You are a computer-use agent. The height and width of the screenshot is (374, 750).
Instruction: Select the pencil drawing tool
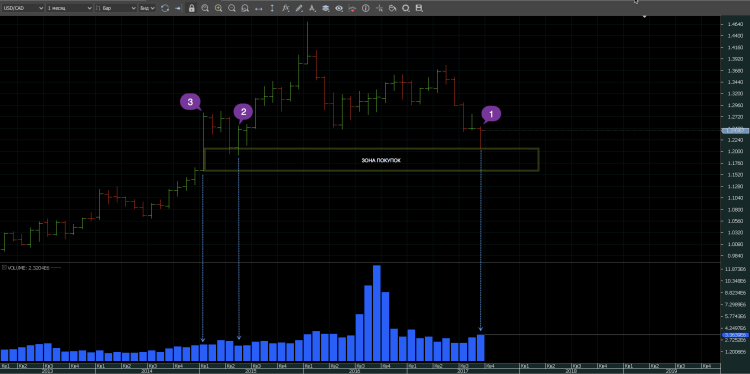299,8
